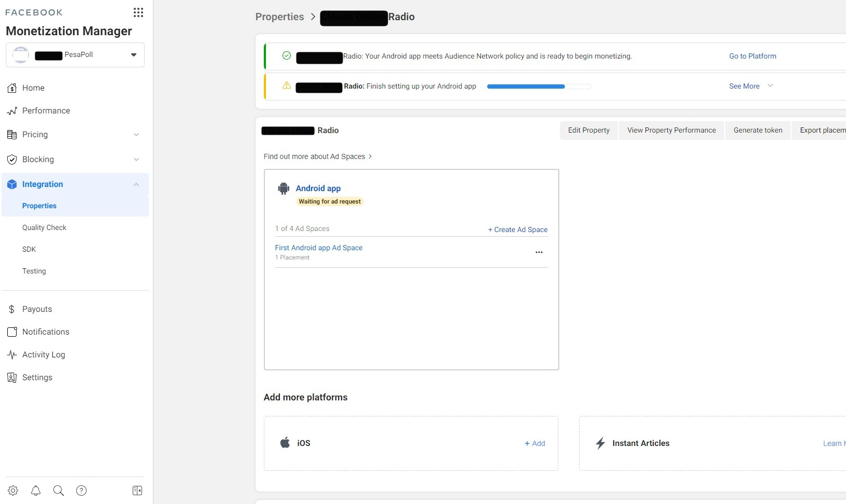Click the Apple iOS logo icon
Viewport: 846px width, 504px height.
coord(285,443)
